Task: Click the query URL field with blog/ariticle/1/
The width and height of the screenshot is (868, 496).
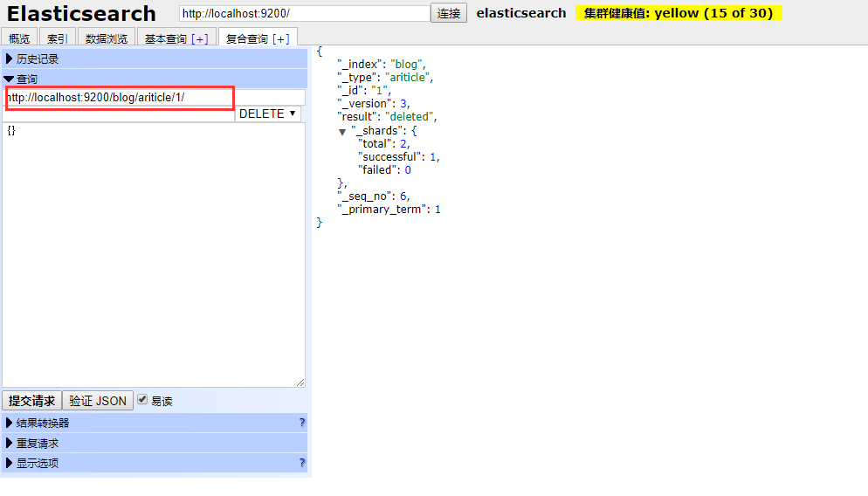Action: (155, 98)
